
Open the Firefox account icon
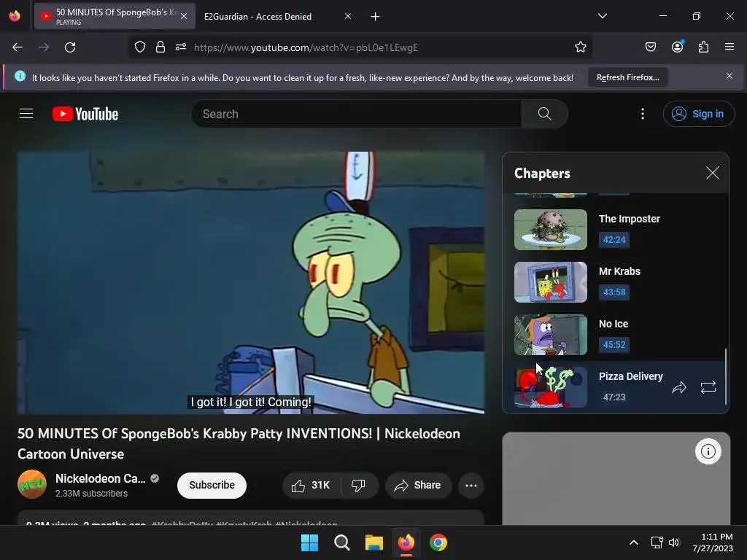[x=677, y=47]
